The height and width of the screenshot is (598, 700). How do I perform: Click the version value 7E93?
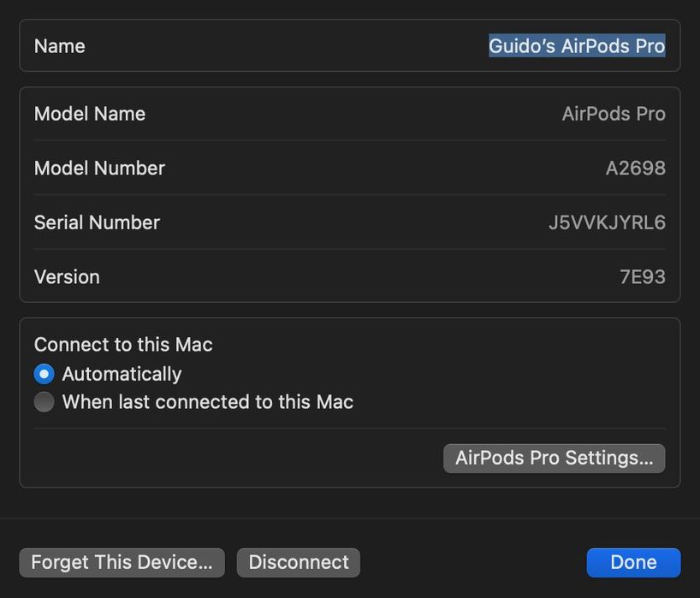pyautogui.click(x=643, y=277)
